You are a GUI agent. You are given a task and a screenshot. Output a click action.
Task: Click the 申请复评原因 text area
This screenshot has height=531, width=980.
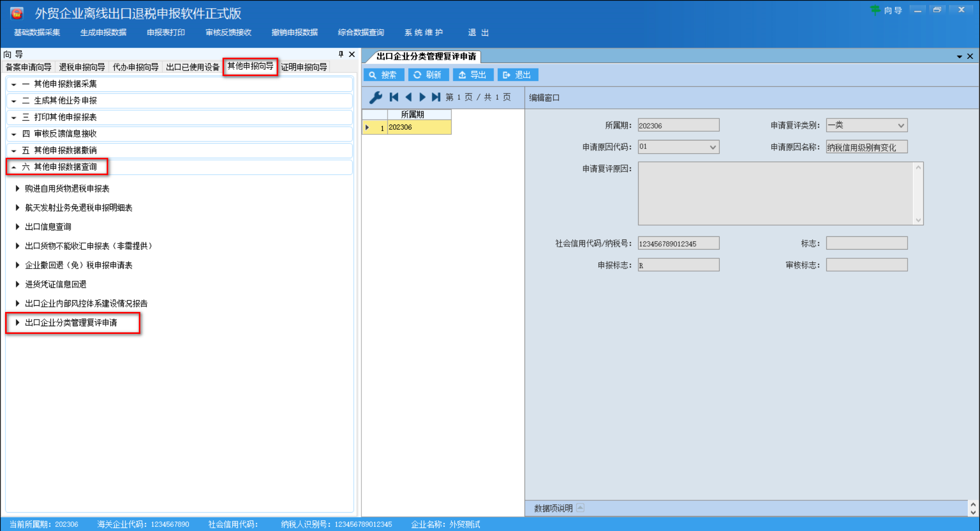(776, 194)
